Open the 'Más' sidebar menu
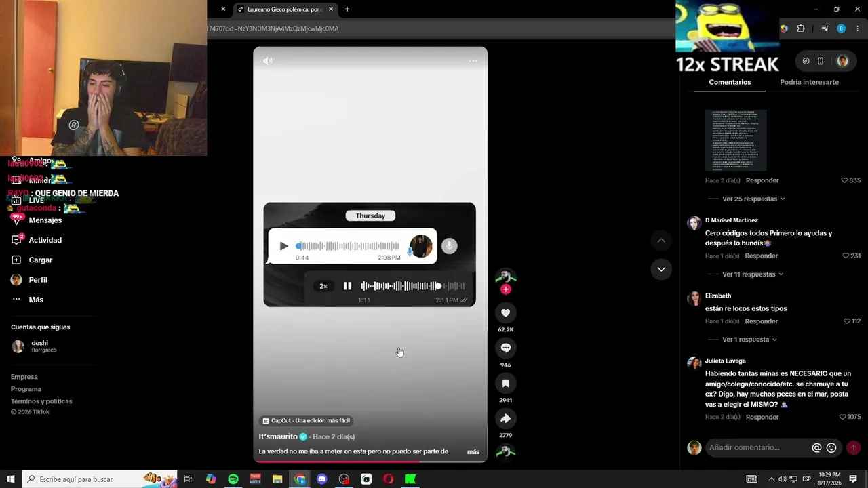868x488 pixels. pos(36,300)
